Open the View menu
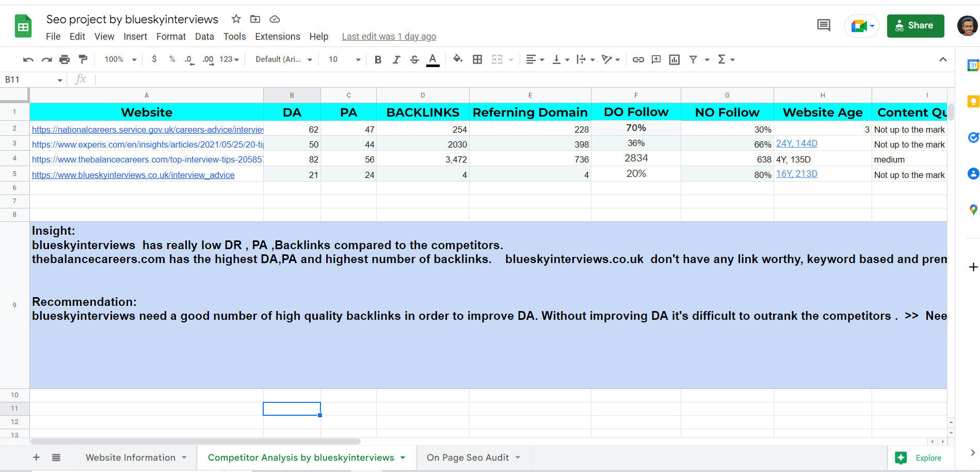Screen dimensions: 980x472 (x=104, y=37)
